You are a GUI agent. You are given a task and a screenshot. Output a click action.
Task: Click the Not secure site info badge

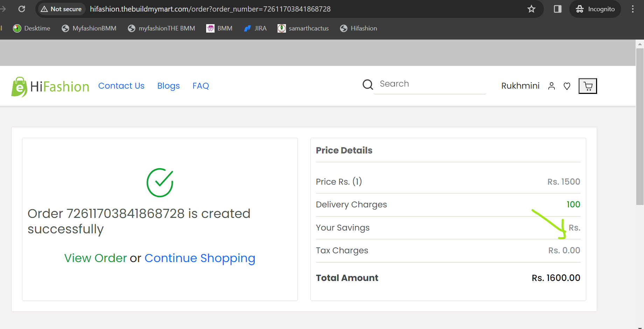tap(61, 9)
